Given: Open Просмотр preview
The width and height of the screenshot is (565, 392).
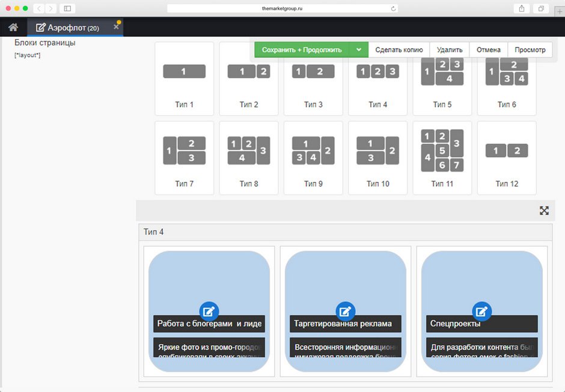Looking at the screenshot, I should [530, 50].
